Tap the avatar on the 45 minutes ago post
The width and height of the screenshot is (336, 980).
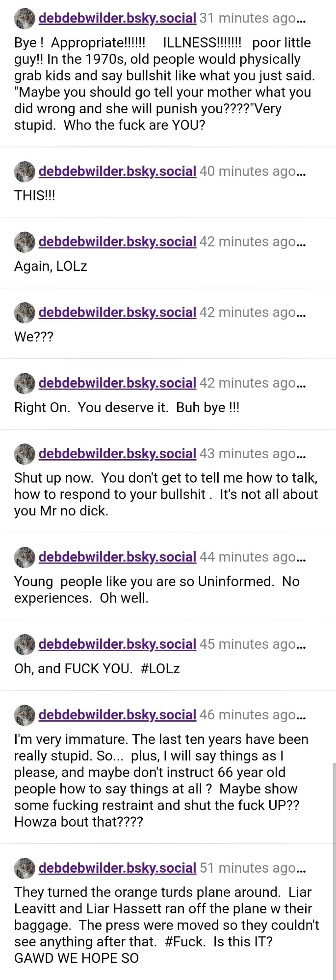[25, 644]
